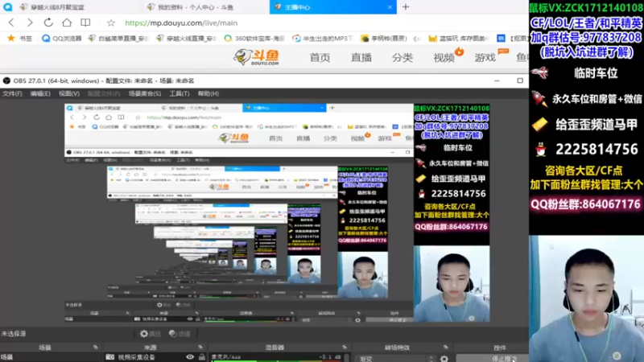Close the 主播中心 tab
Image resolution: width=644 pixels, height=362 pixels.
[390, 7]
